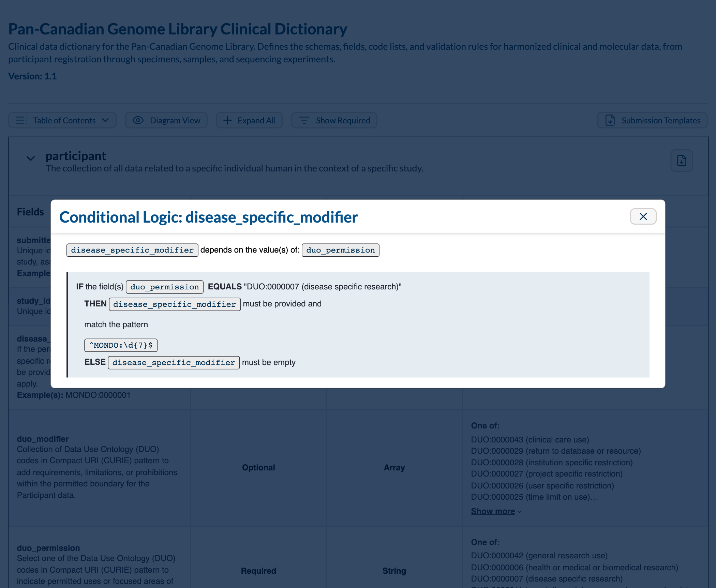This screenshot has width=716, height=588.
Task: Click DUO:0000043 (clinical care use) value
Action: click(x=530, y=440)
